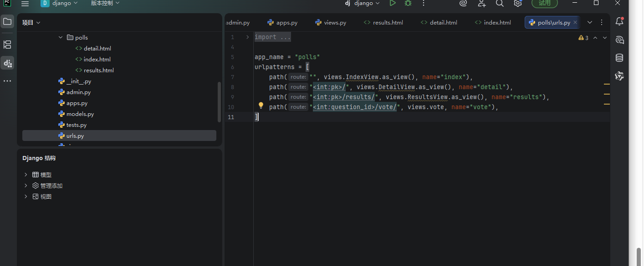Select detail.html in project tree
The image size is (644, 266).
click(x=97, y=49)
